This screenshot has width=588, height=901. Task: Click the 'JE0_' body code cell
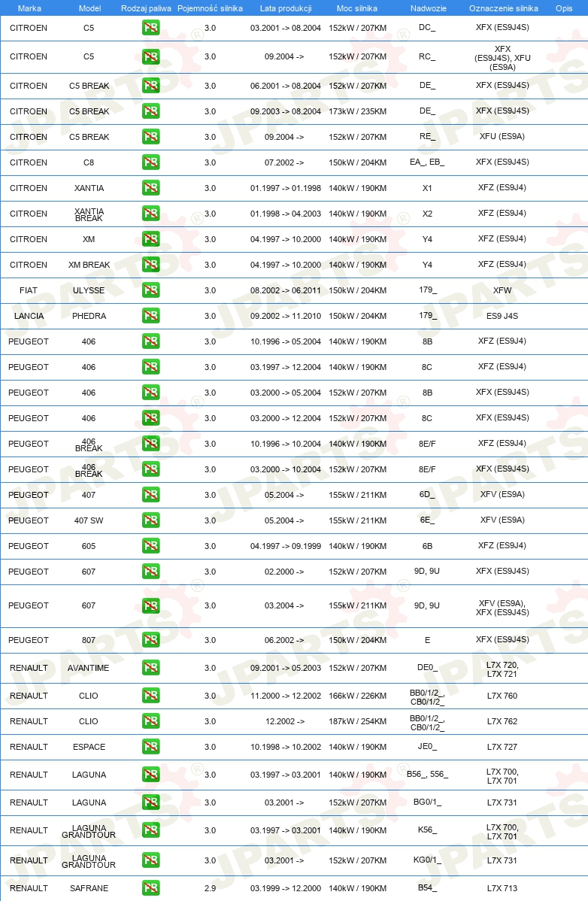(x=427, y=746)
